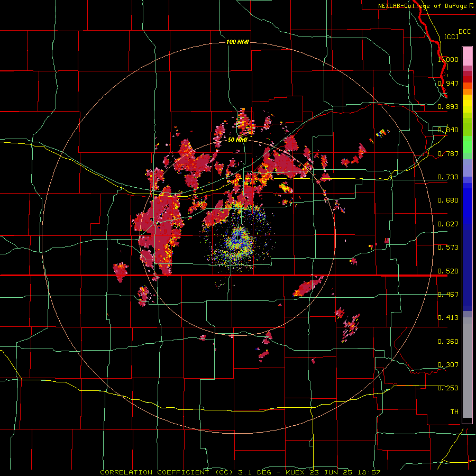Click the 0.840 scale value

(448, 130)
